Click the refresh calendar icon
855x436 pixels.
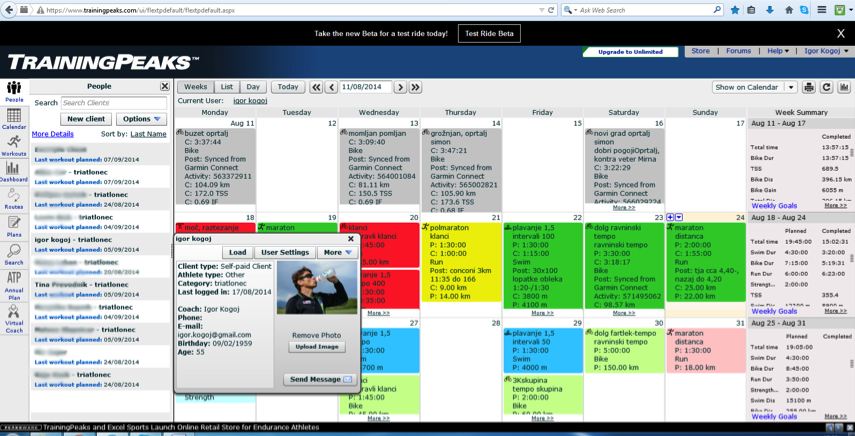826,88
